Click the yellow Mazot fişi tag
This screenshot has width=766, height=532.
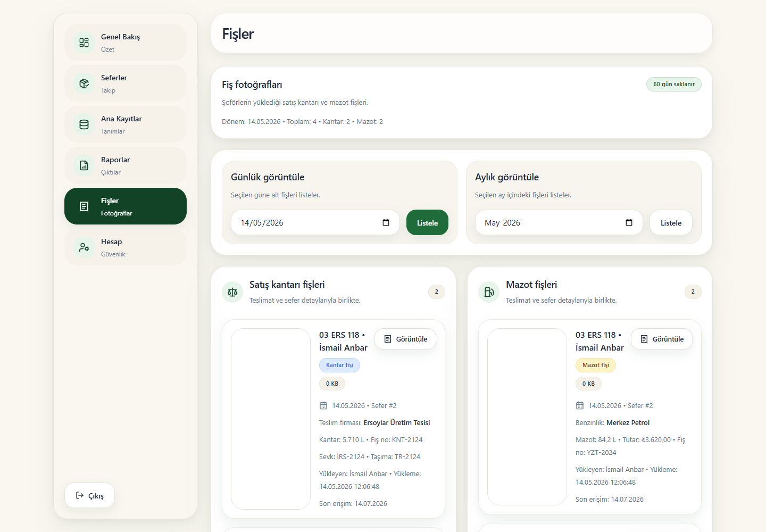596,365
